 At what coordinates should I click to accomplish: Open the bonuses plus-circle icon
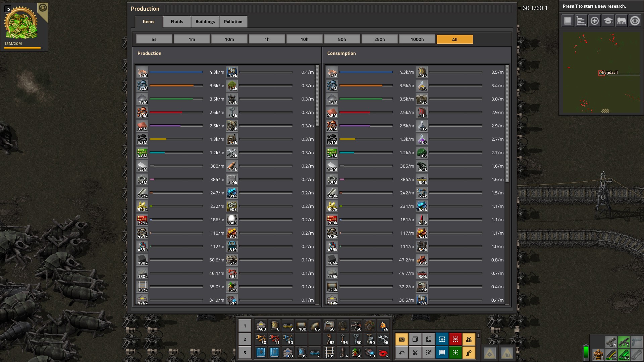pyautogui.click(x=594, y=21)
